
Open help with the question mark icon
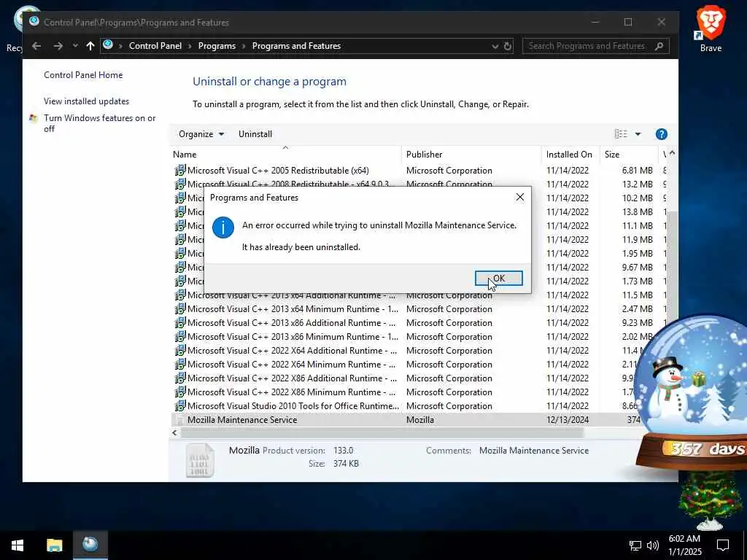tap(661, 134)
